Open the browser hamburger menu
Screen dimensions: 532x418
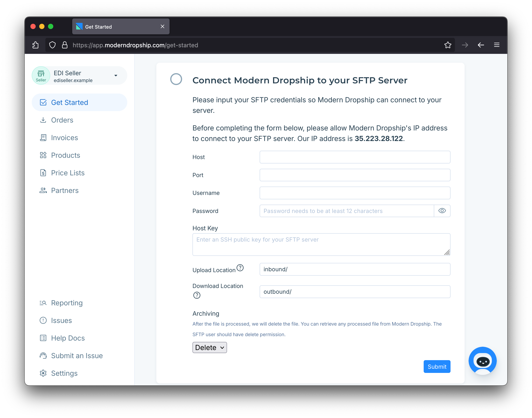tap(497, 45)
